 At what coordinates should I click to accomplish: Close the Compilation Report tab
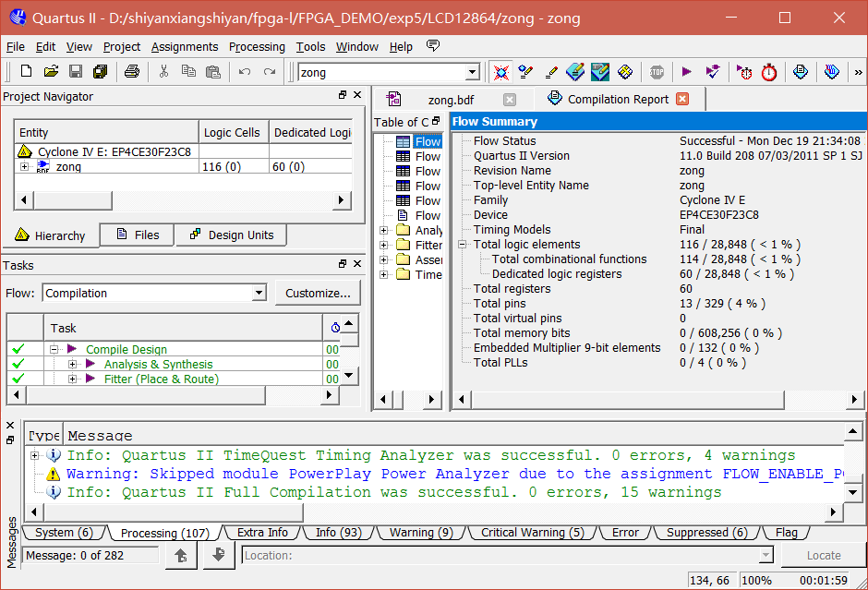point(682,99)
